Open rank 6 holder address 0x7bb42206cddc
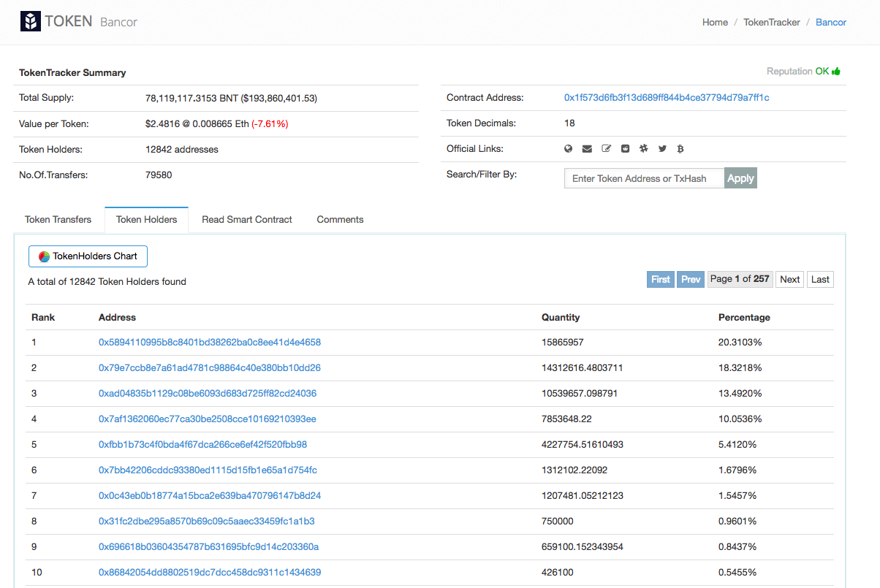The height and width of the screenshot is (588, 880). pos(208,470)
